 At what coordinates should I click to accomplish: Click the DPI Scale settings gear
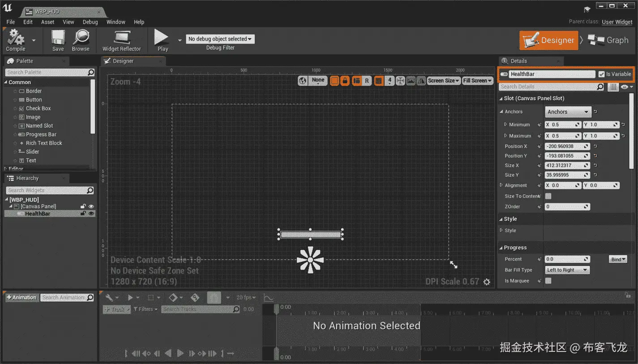coord(487,282)
